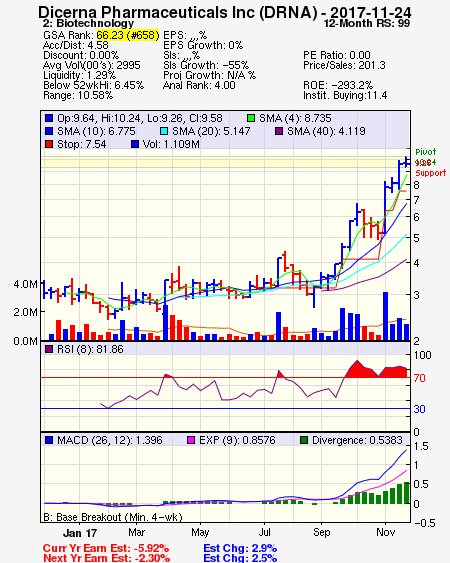450x563 pixels.
Task: Click the cyan SMA (20) legend swatch
Action: point(164,131)
